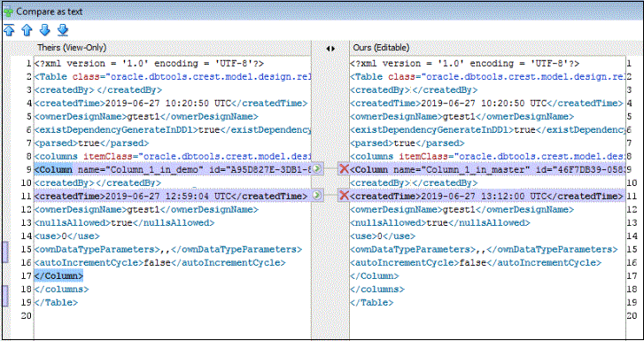The width and height of the screenshot is (644, 341).
Task: Click the xml version line in Theirs
Action: [149, 64]
